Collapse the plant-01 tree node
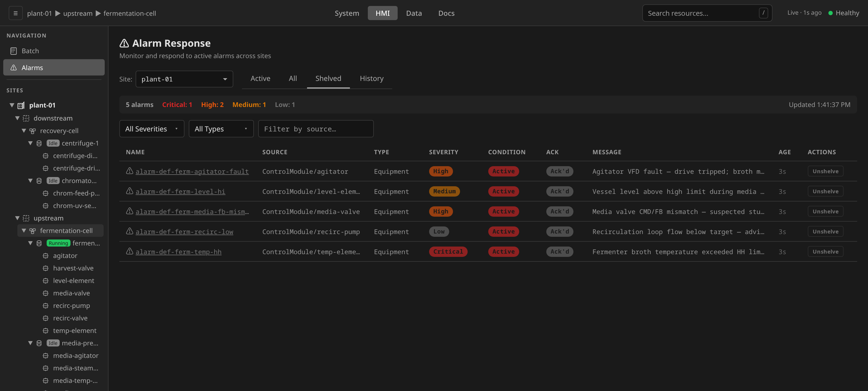868x391 pixels. 12,105
